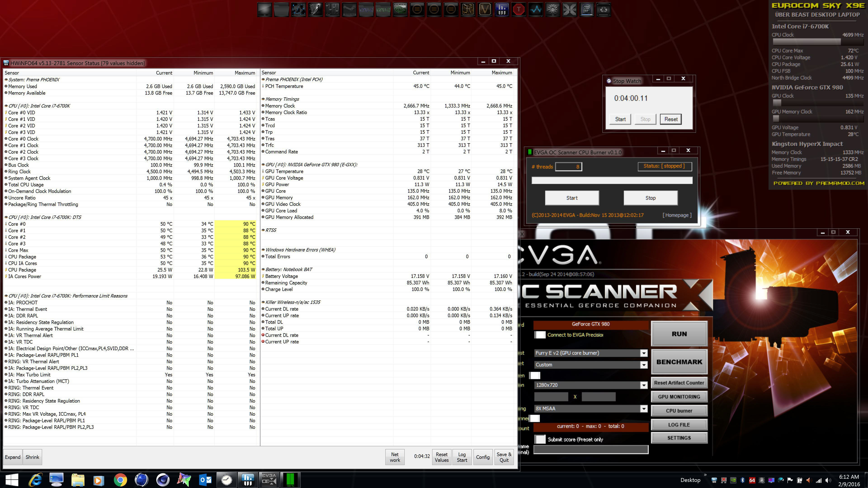Open the Custom preset dropdown
868x488 pixels.
(591, 365)
